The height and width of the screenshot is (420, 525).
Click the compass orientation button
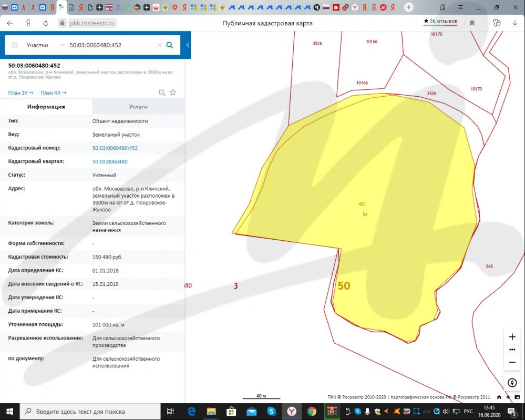pos(512,383)
